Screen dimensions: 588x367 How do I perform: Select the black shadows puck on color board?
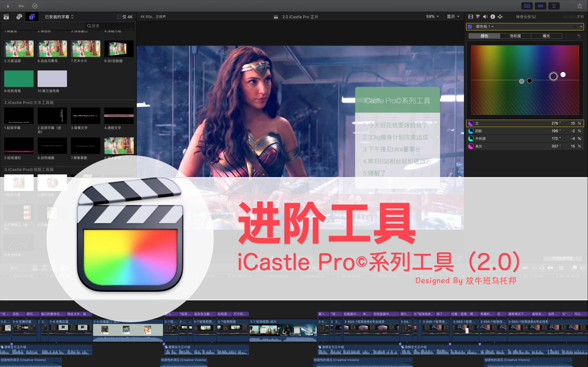530,81
